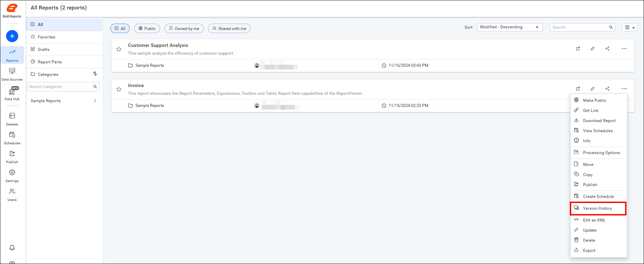Toggle the Invoice more options ellipsis
The width and height of the screenshot is (644, 264).
[624, 89]
